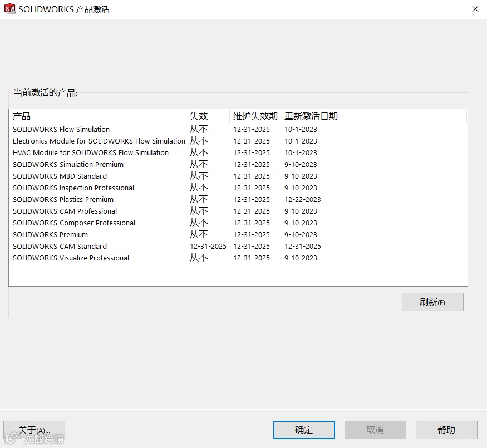Screen dimensions: 487x448
Task: Click the 关于(A)... about button
Action: pos(34,430)
